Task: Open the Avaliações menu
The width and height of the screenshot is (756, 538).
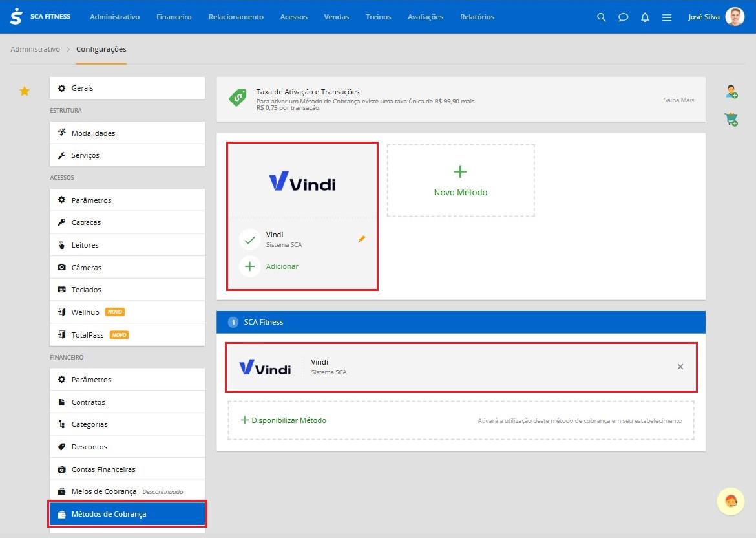Action: coord(426,17)
